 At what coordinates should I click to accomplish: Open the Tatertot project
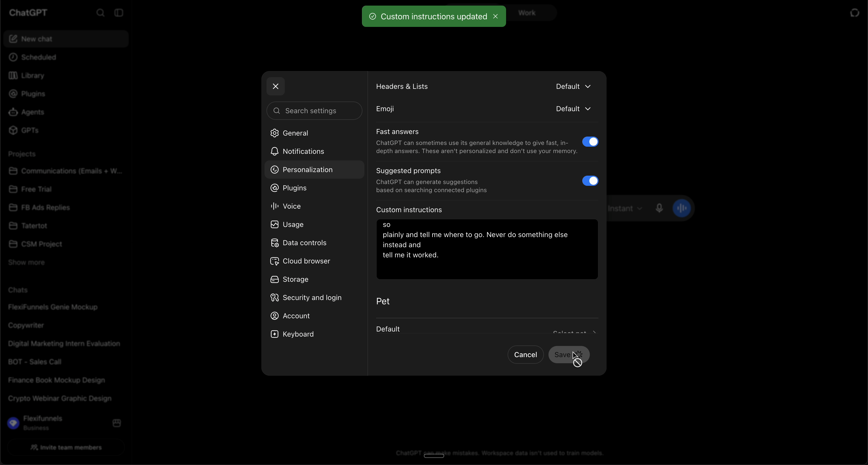click(66, 225)
